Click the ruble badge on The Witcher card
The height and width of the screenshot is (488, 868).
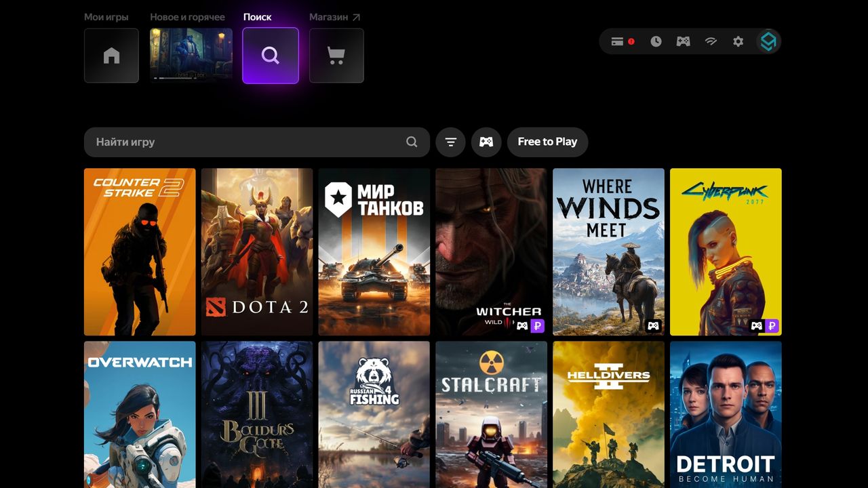coord(538,326)
